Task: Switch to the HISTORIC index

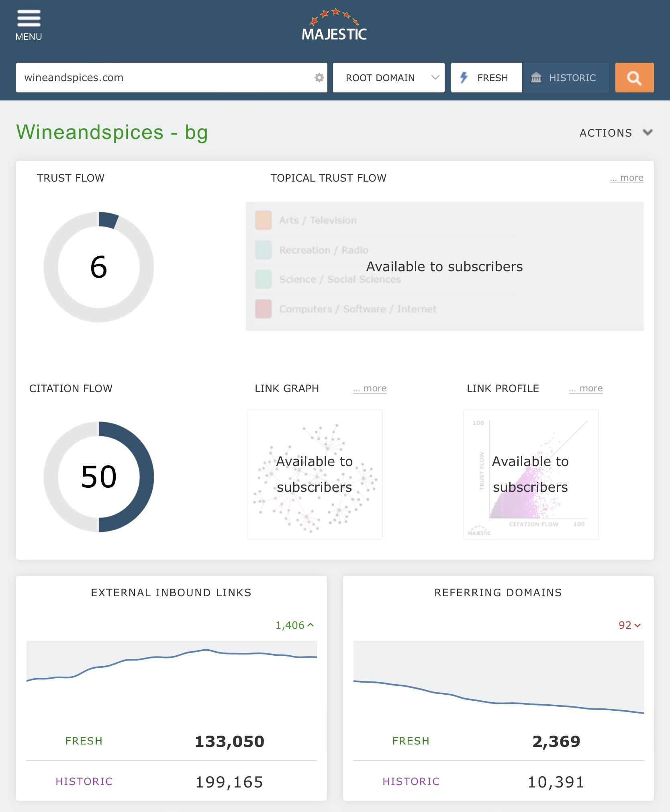Action: 566,78
